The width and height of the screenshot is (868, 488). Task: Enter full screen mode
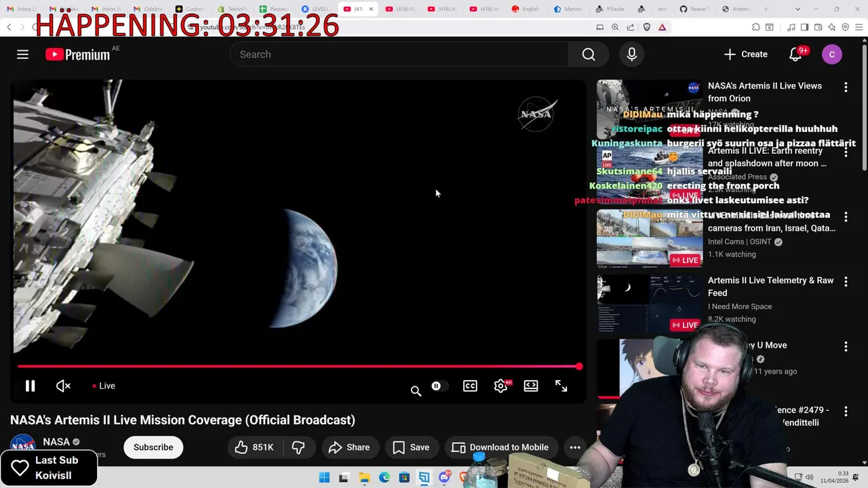(561, 386)
